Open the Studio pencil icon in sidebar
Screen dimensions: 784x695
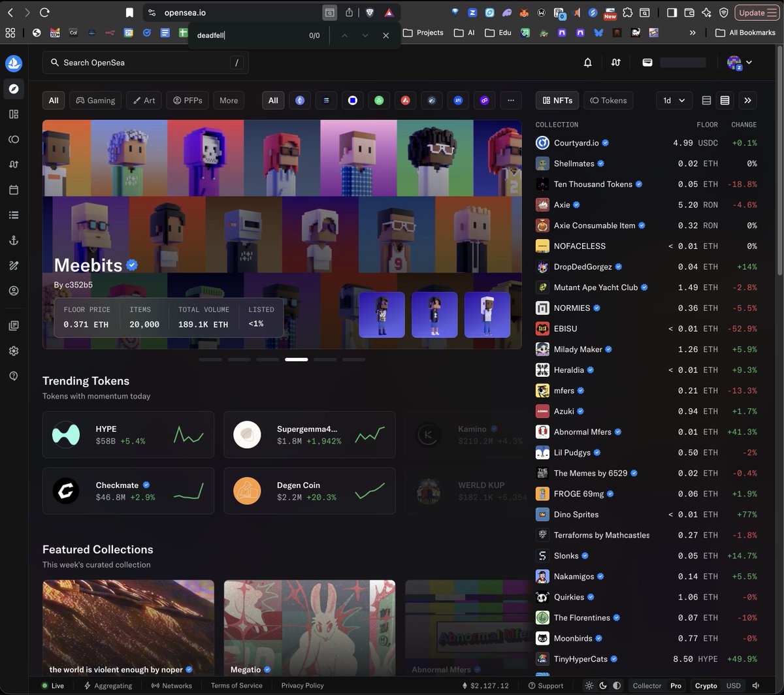tap(14, 265)
